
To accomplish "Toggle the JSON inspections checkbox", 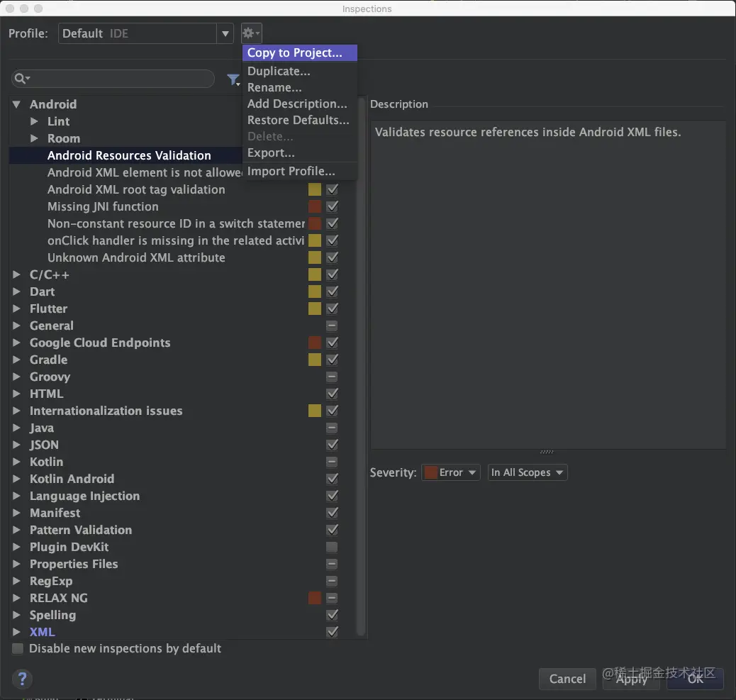I will click(332, 445).
